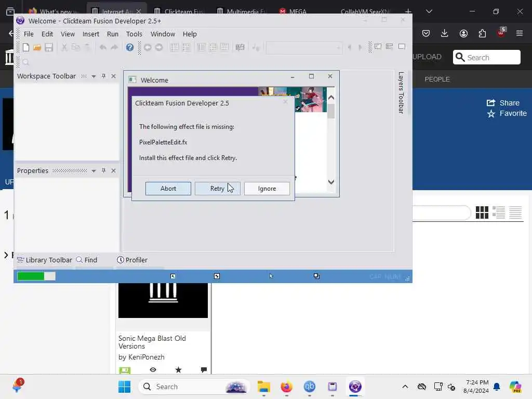Screen dimensions: 532x399
Task: Open the Tools menu
Action: coord(134,34)
